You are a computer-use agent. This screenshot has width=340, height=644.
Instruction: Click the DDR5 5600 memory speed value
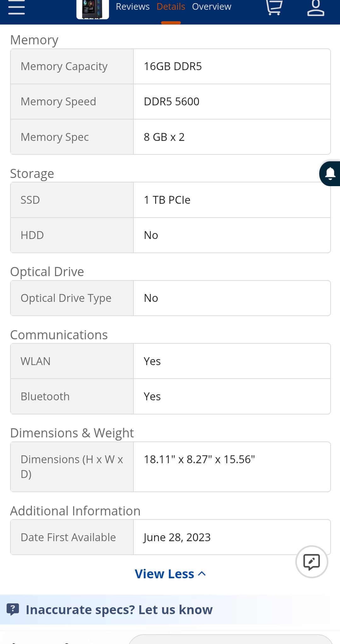[172, 102]
